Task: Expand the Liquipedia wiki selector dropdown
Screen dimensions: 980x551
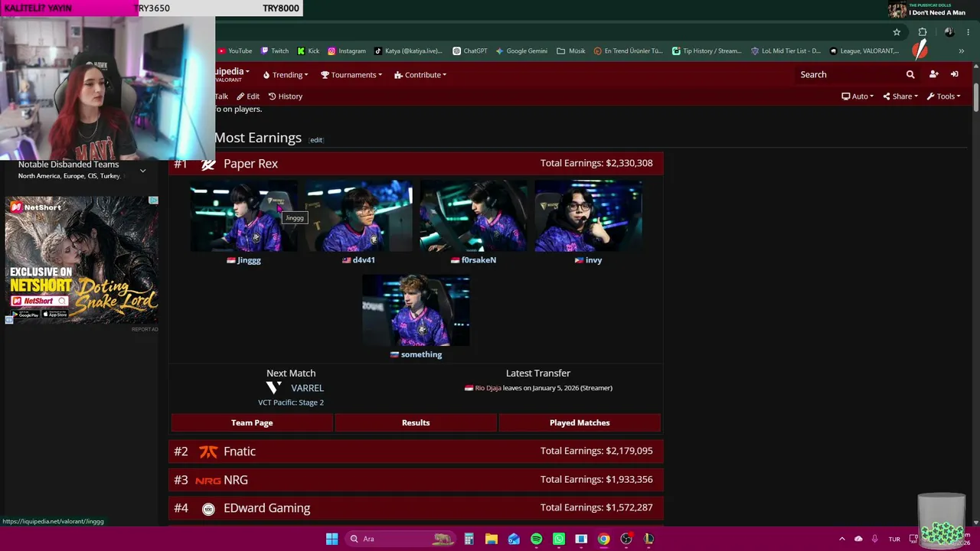Action: click(x=232, y=73)
